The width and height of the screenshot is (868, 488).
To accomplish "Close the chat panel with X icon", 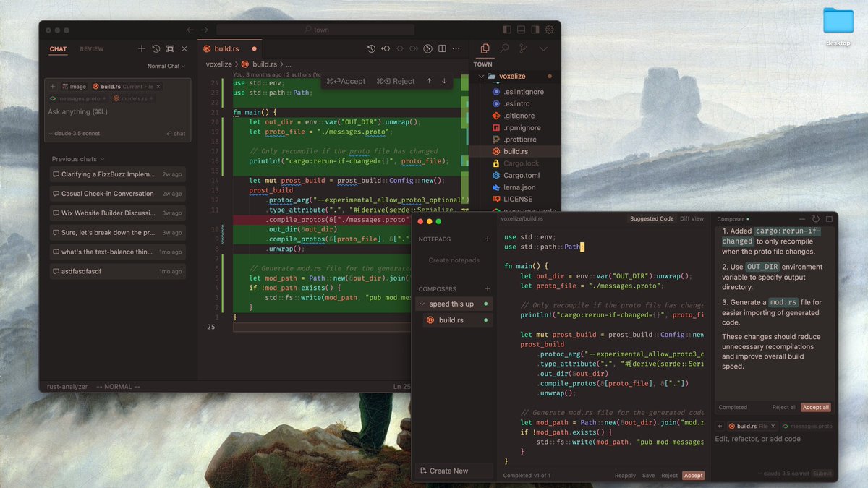I will pos(184,48).
